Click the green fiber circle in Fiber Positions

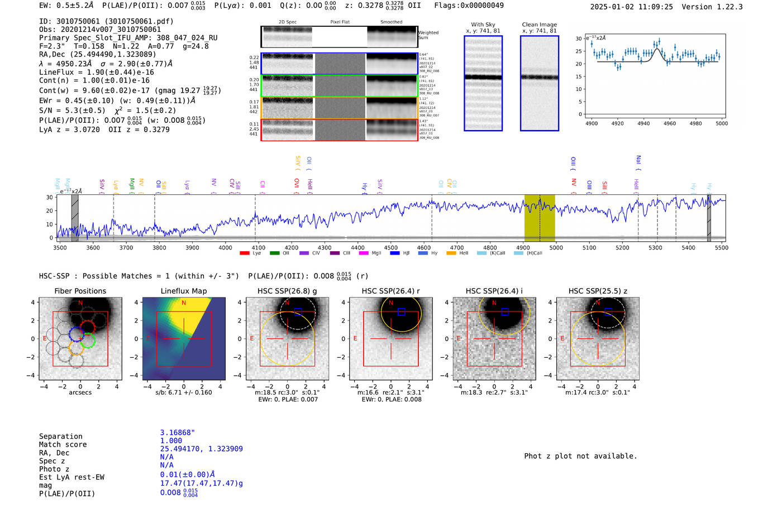[x=88, y=341]
